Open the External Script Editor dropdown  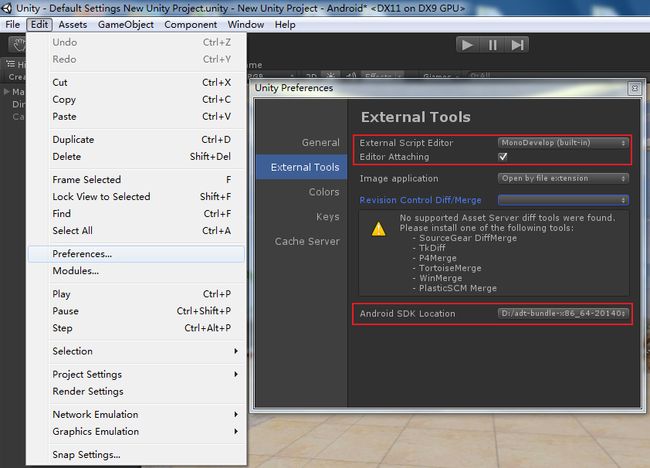click(x=563, y=143)
